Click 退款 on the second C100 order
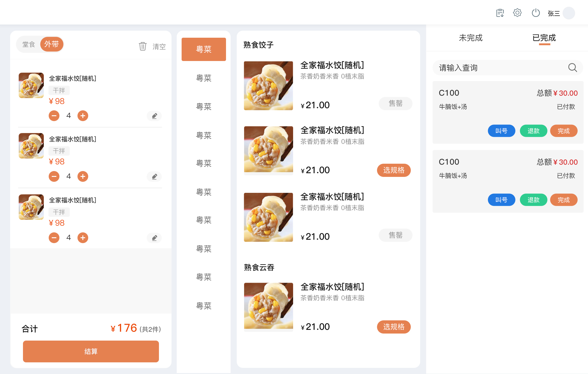 533,200
